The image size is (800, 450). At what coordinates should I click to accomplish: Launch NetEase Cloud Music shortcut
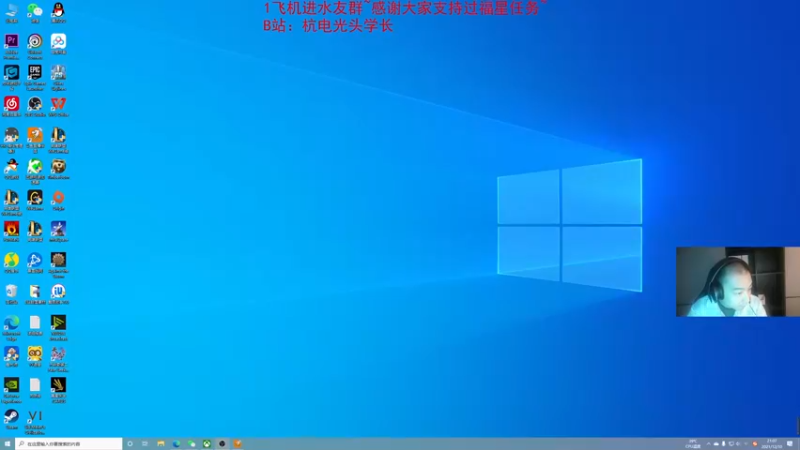point(11,104)
